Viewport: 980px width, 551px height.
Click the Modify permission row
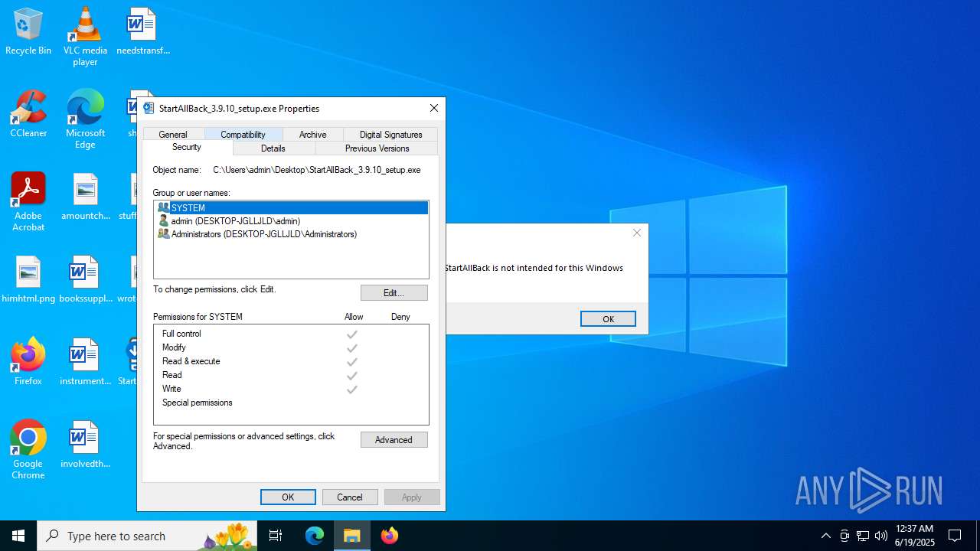pos(291,347)
